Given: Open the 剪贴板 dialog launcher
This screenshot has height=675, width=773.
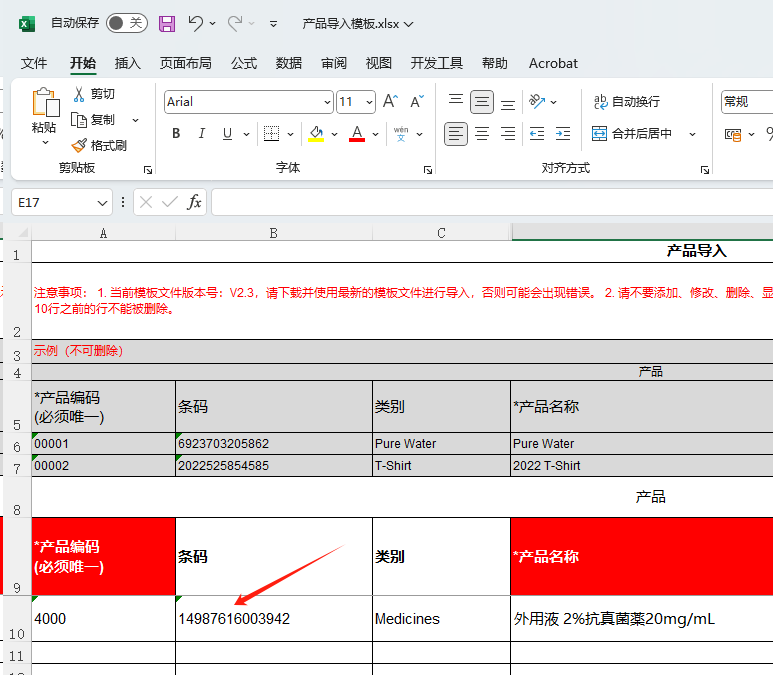Looking at the screenshot, I should tap(148, 170).
